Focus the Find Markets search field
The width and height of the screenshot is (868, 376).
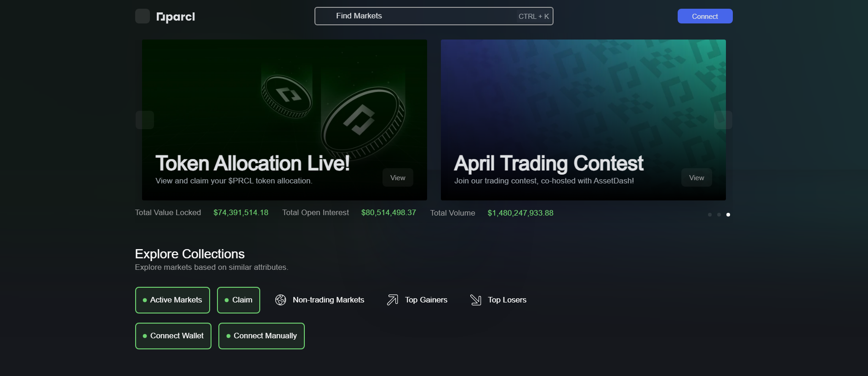pyautogui.click(x=434, y=16)
